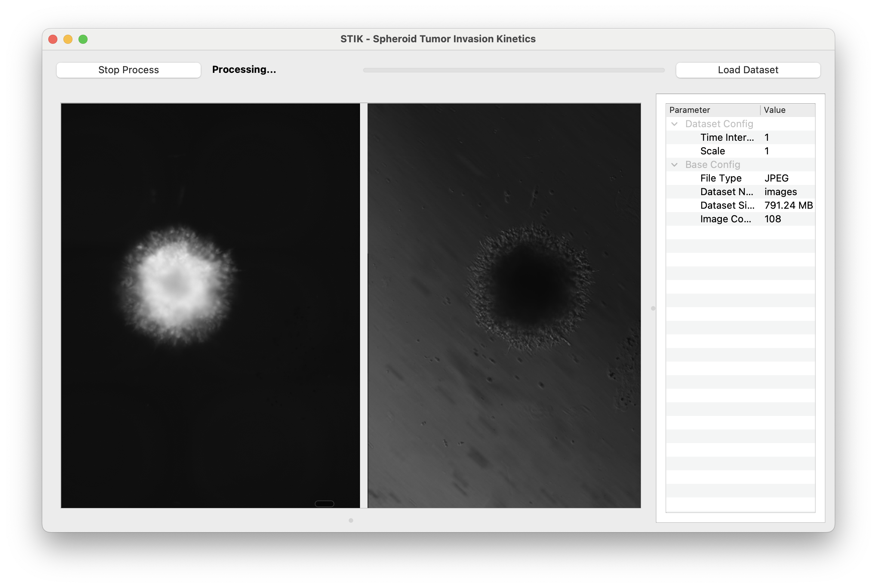Click the Stop Process button
Viewport: 877px width, 588px height.
click(x=128, y=70)
